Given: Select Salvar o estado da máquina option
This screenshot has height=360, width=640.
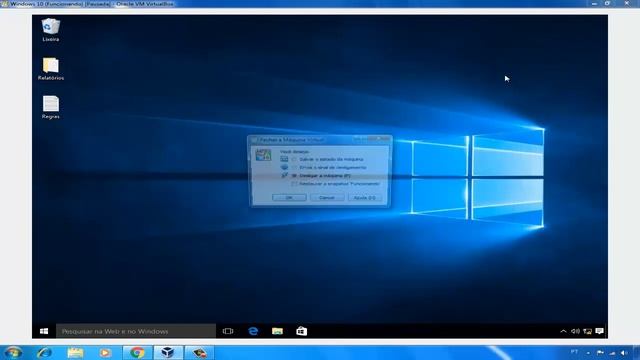Looking at the screenshot, I should click(x=327, y=159).
